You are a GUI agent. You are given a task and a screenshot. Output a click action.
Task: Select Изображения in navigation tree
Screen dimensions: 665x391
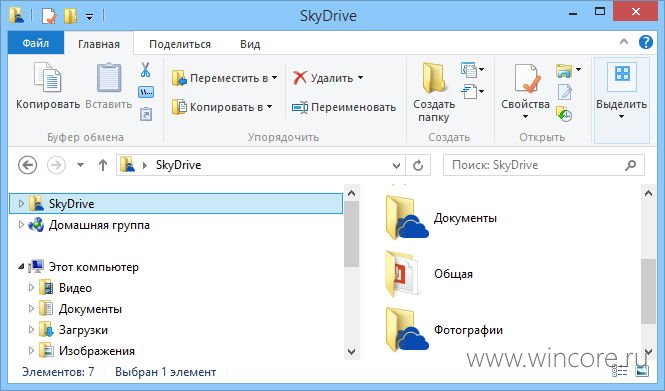pyautogui.click(x=97, y=351)
